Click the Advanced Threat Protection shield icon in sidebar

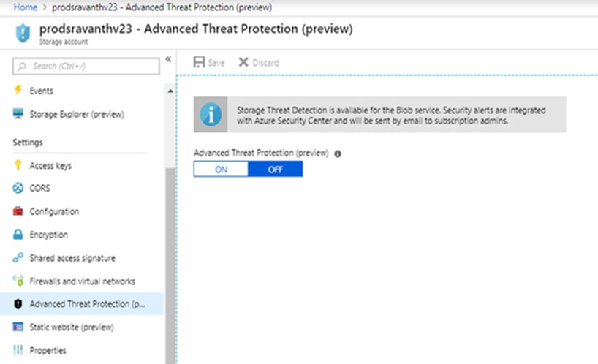[x=18, y=304]
